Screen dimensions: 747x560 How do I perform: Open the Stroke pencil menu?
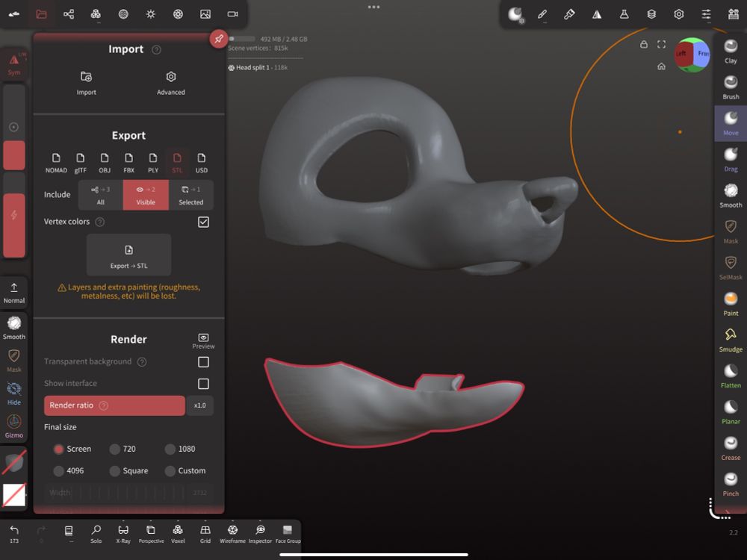point(542,14)
